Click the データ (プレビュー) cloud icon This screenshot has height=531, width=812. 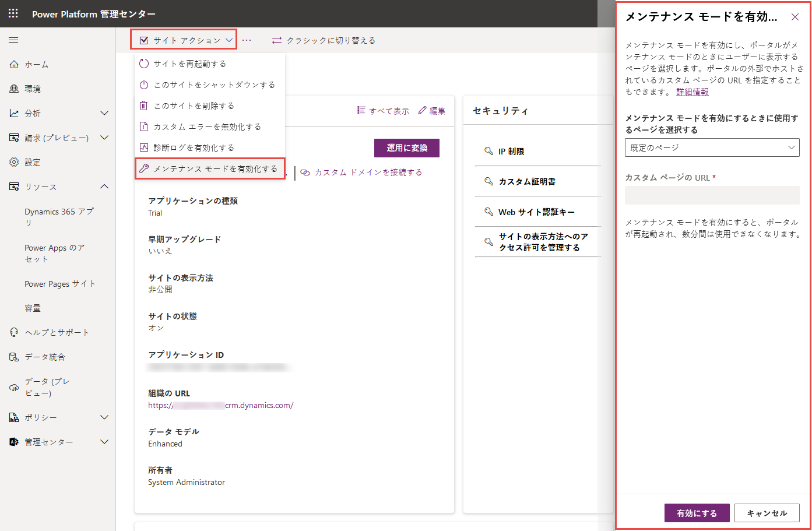14,387
